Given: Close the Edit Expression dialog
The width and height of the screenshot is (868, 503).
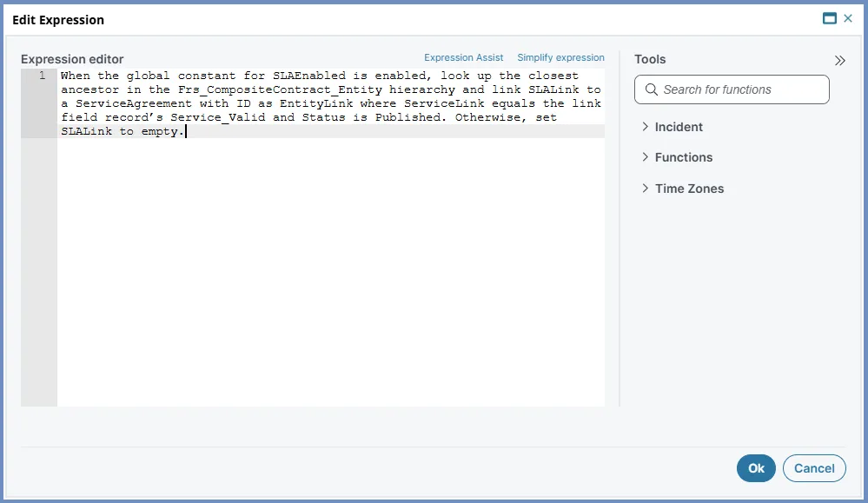Looking at the screenshot, I should click(x=848, y=19).
